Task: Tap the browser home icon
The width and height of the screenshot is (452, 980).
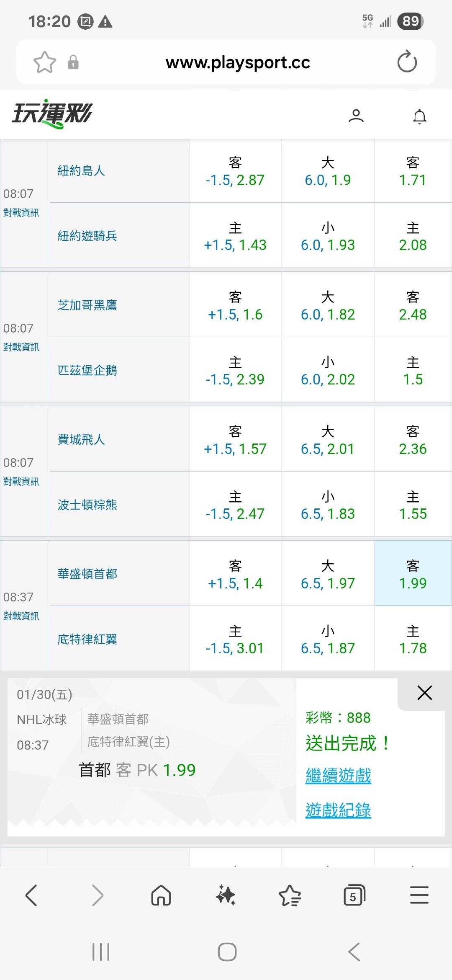Action: (161, 896)
